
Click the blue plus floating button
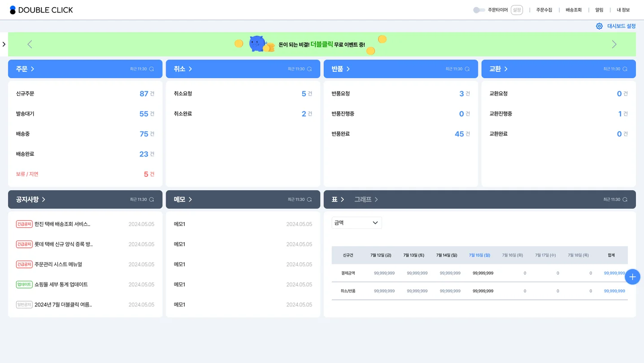(x=632, y=277)
